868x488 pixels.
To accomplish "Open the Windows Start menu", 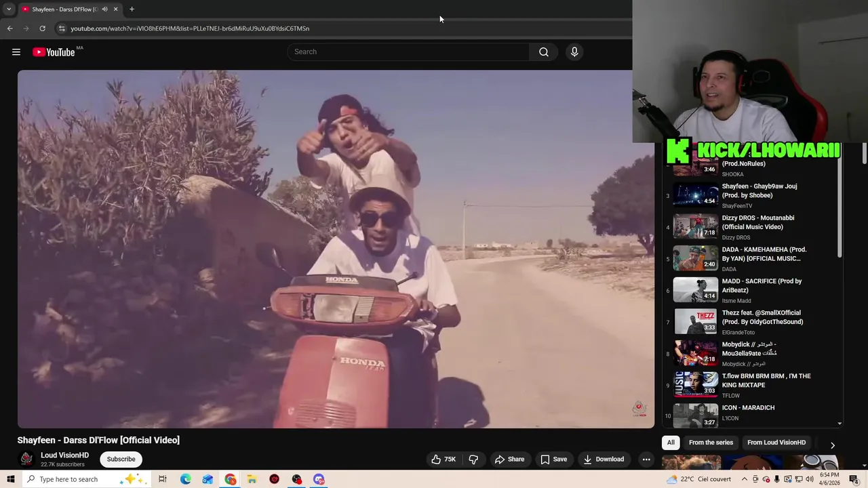I will (10, 479).
